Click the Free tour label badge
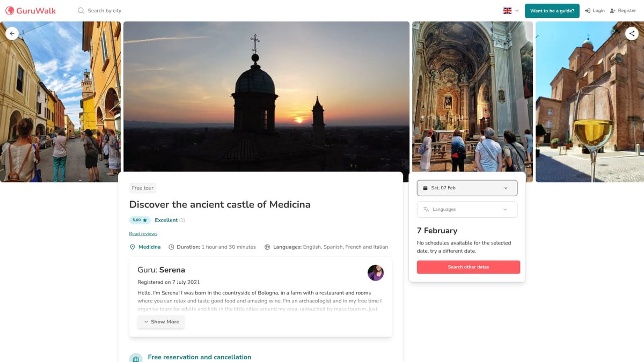Image resolution: width=644 pixels, height=362 pixels. tap(142, 187)
